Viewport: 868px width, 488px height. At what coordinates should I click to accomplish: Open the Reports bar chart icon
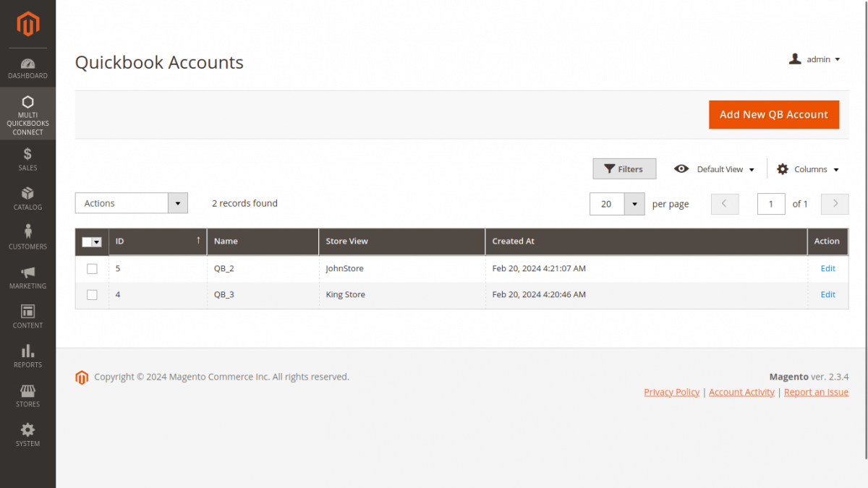(x=27, y=351)
